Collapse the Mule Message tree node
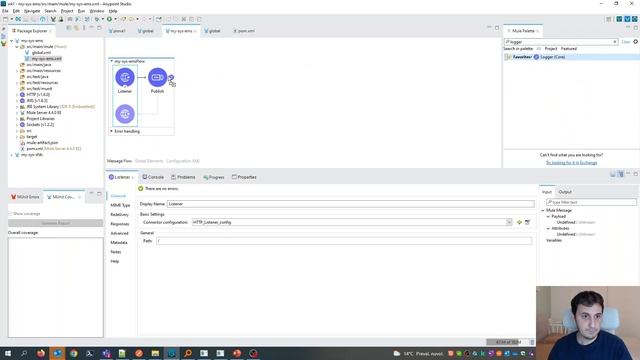The width and height of the screenshot is (640, 360). tap(543, 210)
